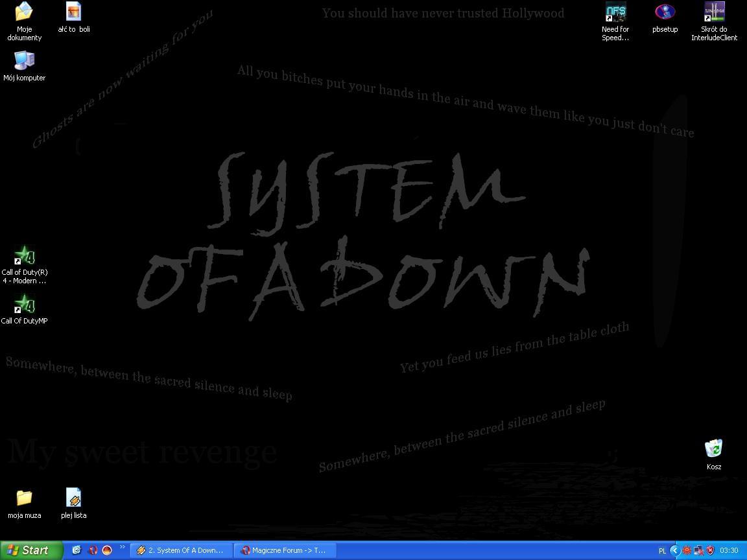The width and height of the screenshot is (747, 560).
Task: Launch Opera from the quick launch bar
Action: [93, 550]
